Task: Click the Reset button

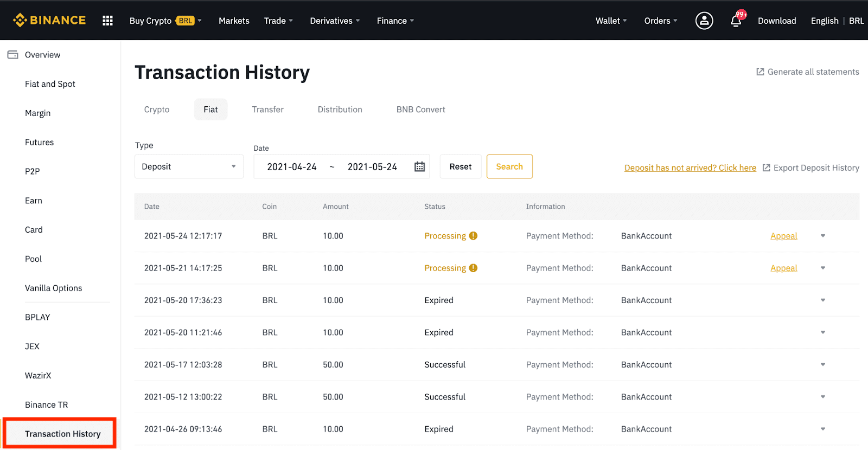Action: pyautogui.click(x=460, y=167)
